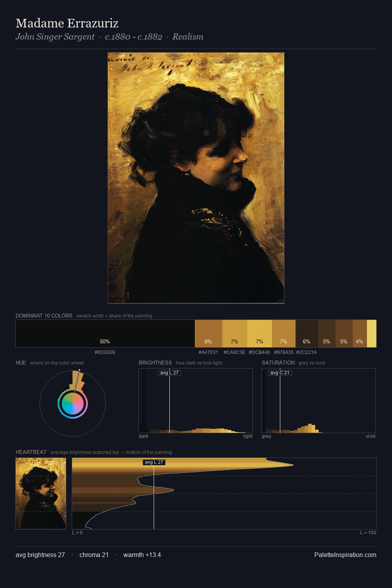This screenshot has height=588, width=392.
Task: Click the title "Madame Errazuriz"
Action: tap(67, 23)
